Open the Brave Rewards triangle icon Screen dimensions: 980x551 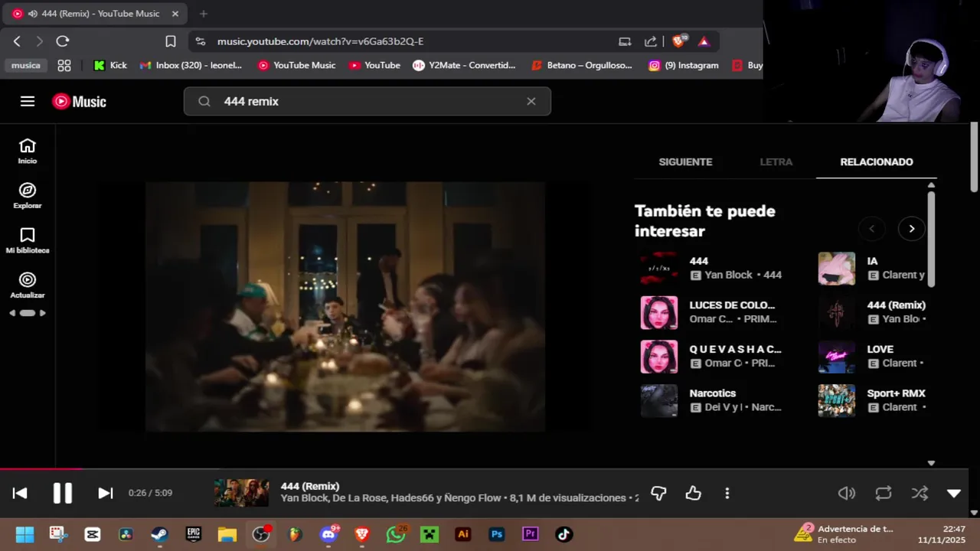(x=704, y=41)
